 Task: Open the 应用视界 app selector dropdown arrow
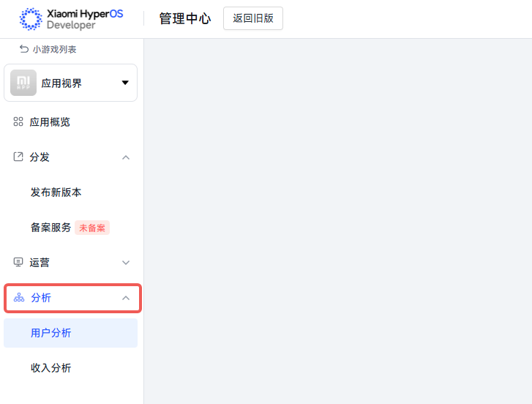(x=125, y=83)
